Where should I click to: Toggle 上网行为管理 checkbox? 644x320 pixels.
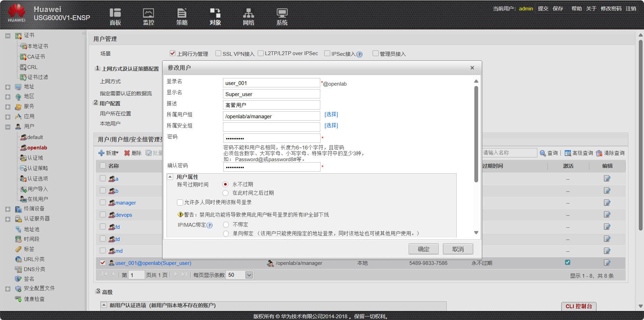coord(172,53)
